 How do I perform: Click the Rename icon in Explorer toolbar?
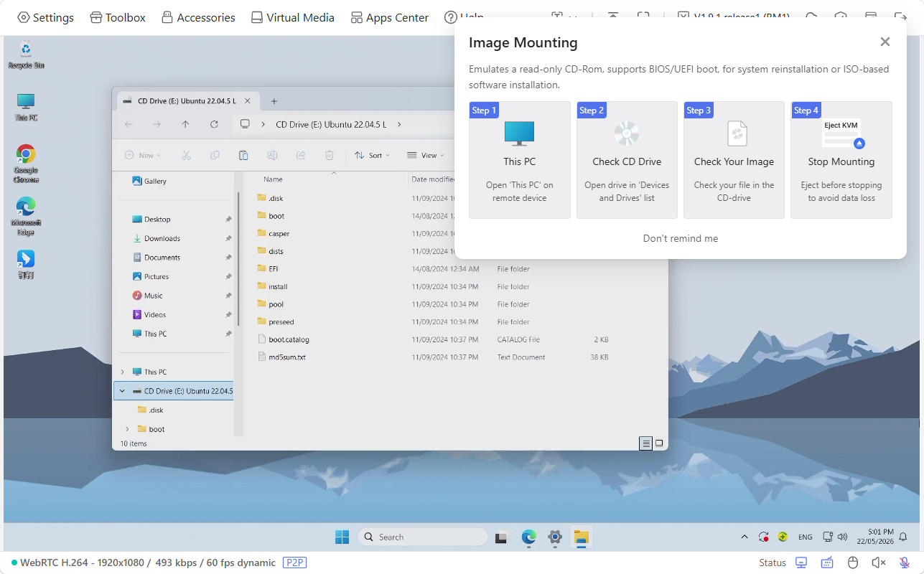(272, 155)
